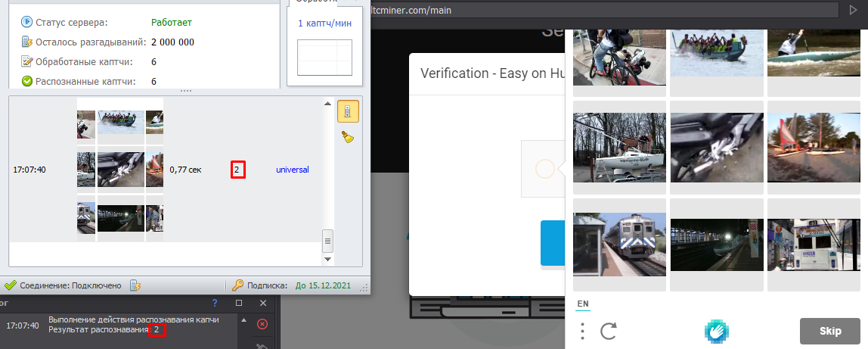
Task: Click 'Выполнение действия распознавания капчи' log line
Action: (x=133, y=320)
